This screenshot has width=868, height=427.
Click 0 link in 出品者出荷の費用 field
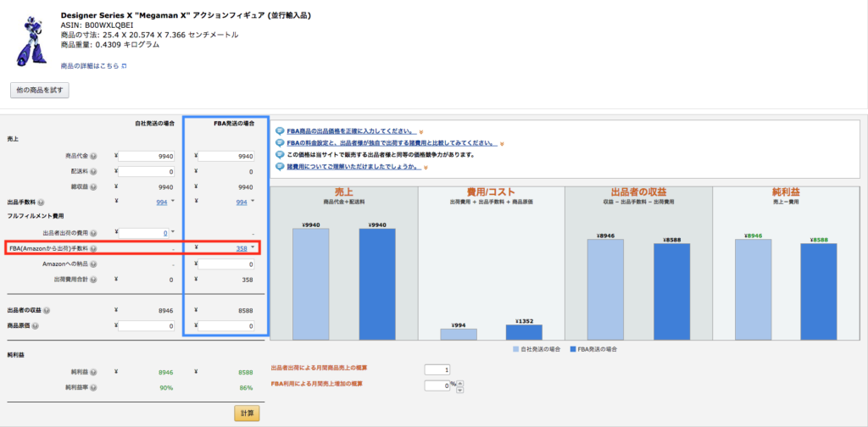pos(165,234)
